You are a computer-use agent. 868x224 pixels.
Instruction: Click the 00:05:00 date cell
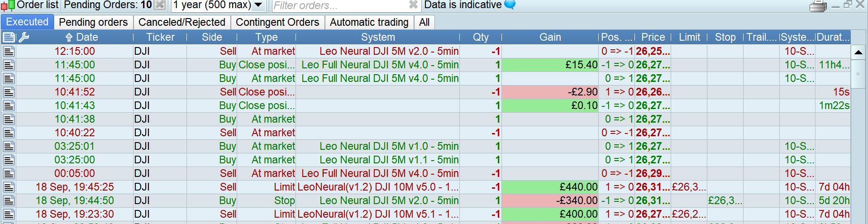pyautogui.click(x=75, y=173)
